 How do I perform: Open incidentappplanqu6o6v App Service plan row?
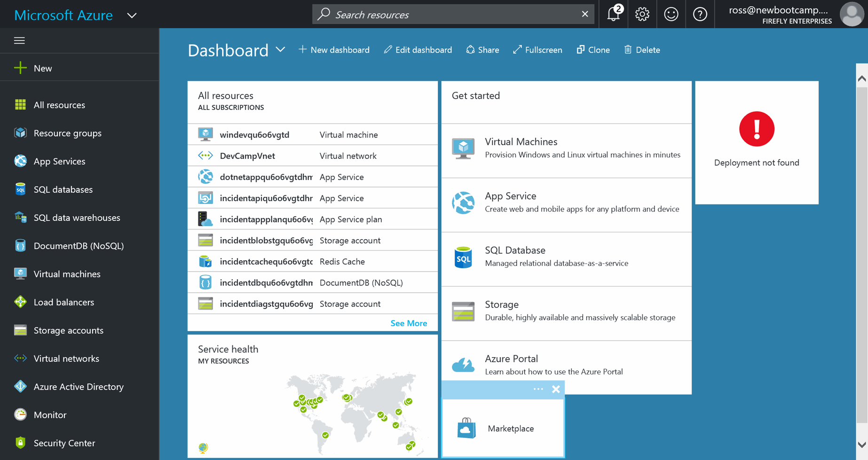(x=313, y=219)
